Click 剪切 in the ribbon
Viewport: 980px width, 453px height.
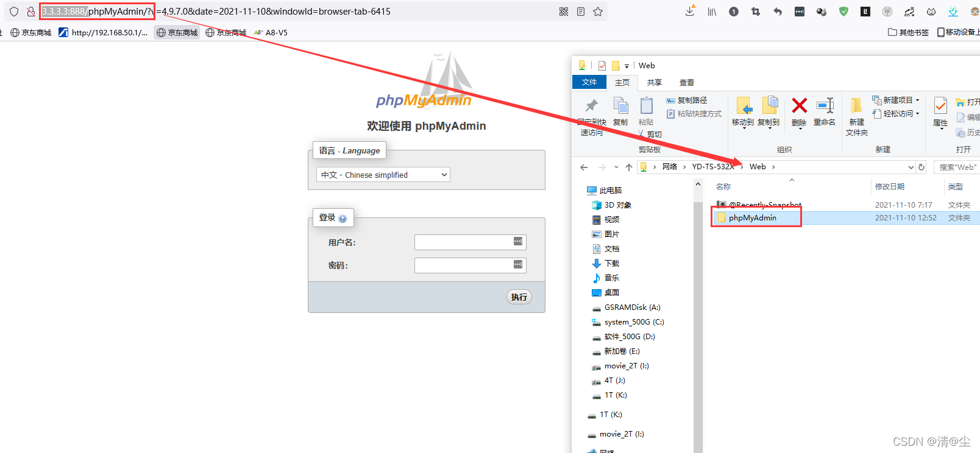[x=650, y=134]
